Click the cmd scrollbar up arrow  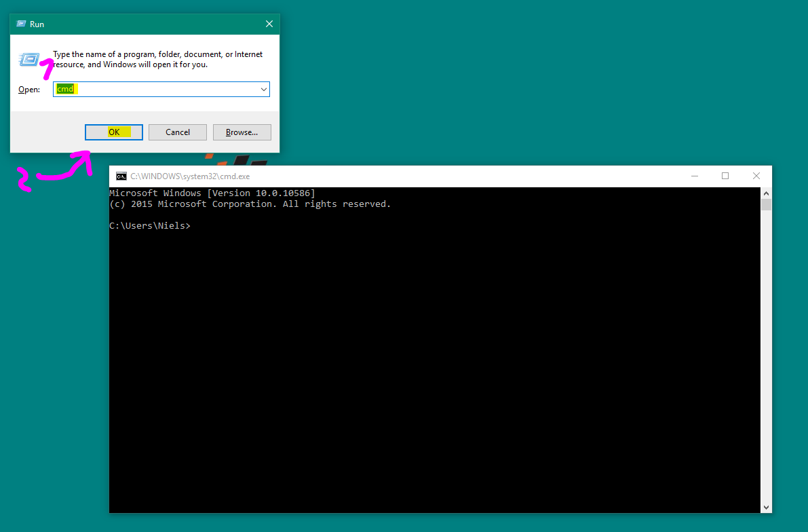(766, 193)
